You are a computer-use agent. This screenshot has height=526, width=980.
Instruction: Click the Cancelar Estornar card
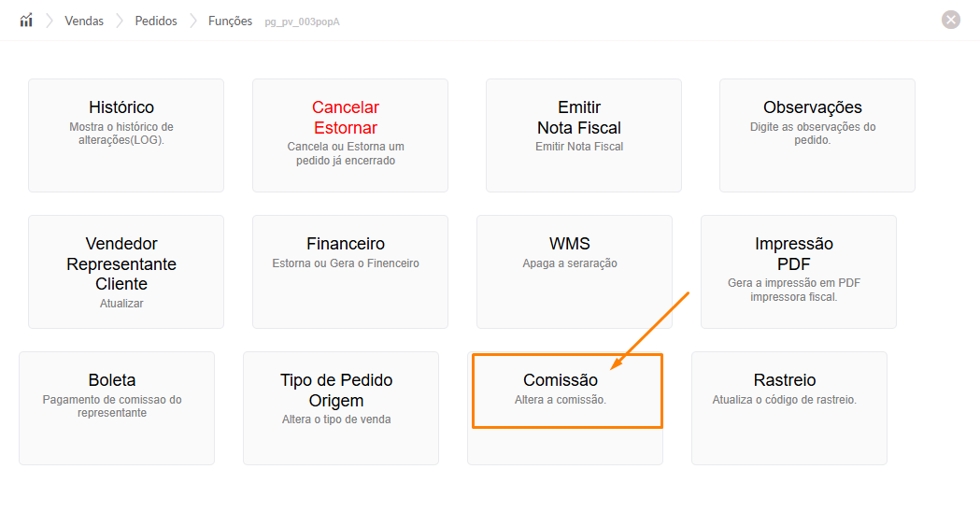click(350, 135)
